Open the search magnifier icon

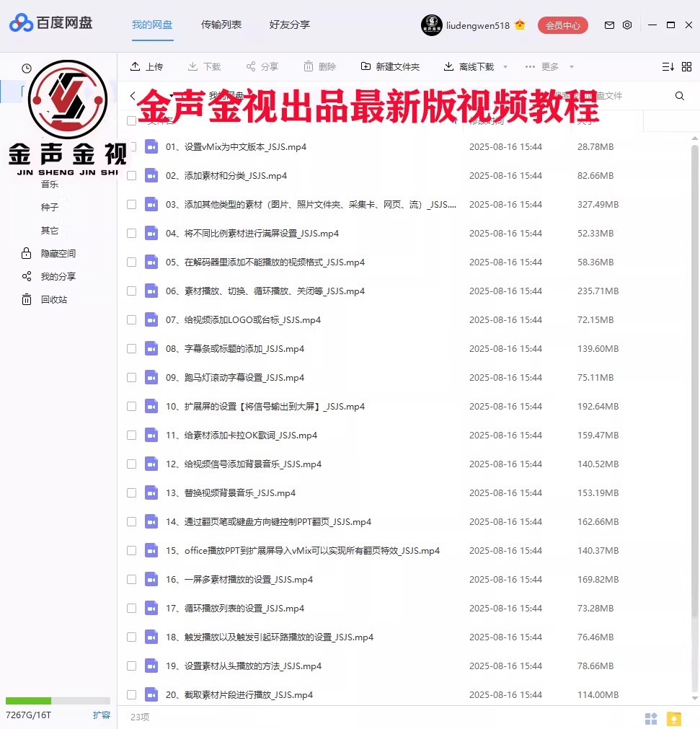point(679,94)
